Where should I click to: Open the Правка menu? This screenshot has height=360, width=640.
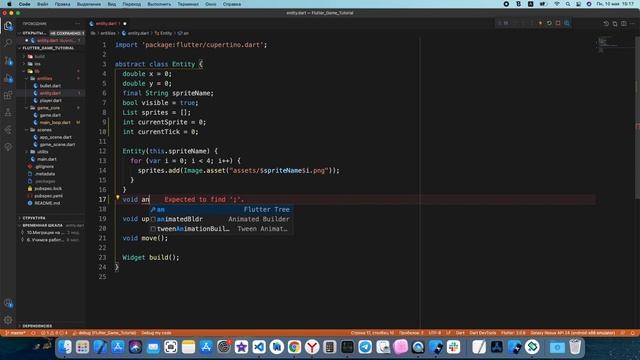point(62,4)
